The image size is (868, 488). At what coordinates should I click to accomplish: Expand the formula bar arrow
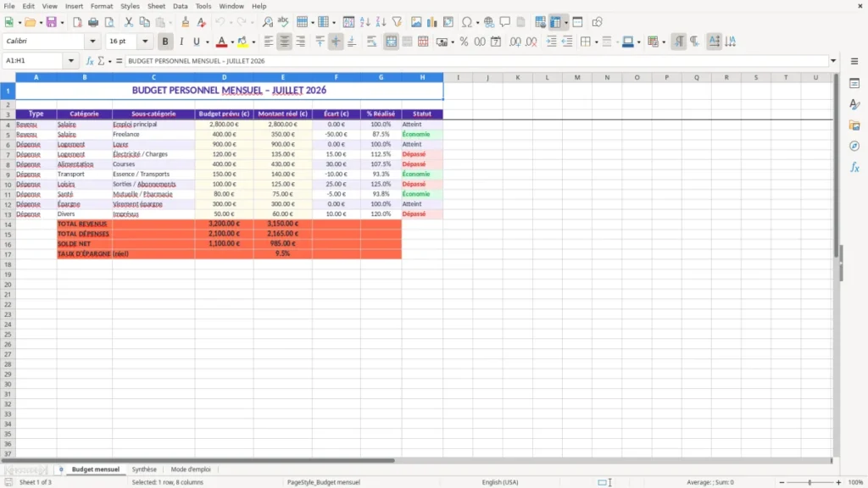pyautogui.click(x=833, y=61)
